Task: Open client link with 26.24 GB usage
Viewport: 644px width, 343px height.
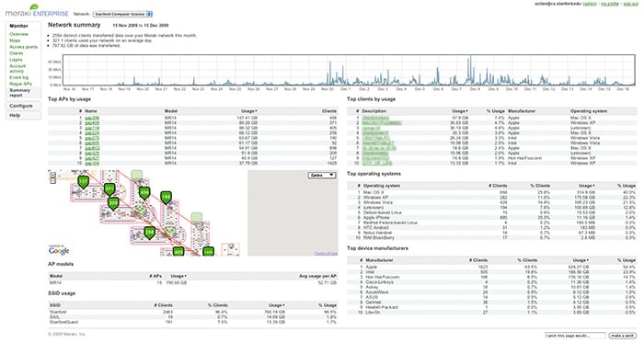Action: pos(375,138)
